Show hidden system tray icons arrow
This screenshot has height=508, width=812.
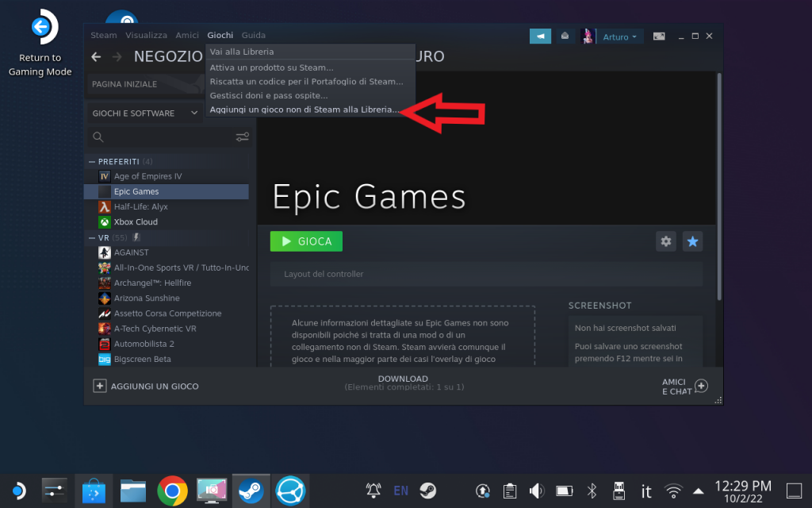698,491
